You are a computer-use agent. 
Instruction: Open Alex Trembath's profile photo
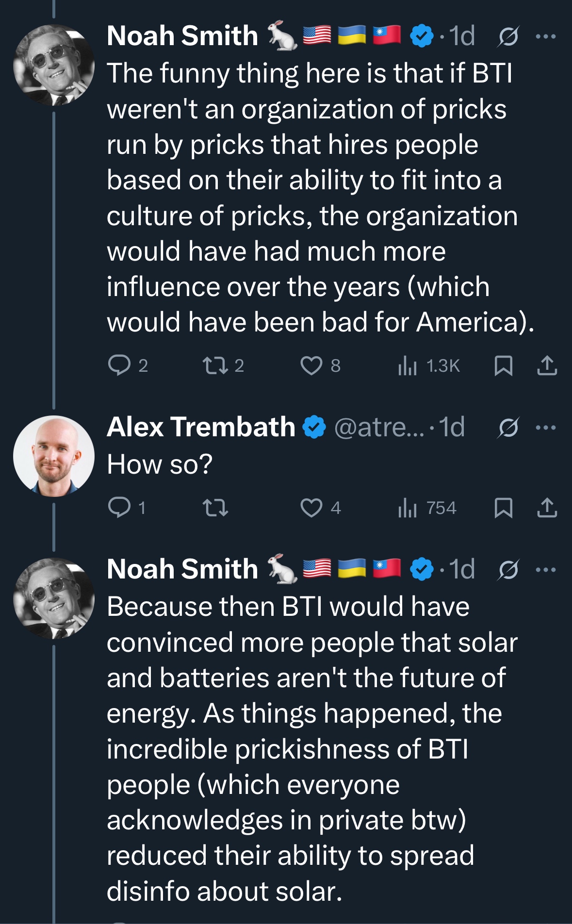[53, 456]
